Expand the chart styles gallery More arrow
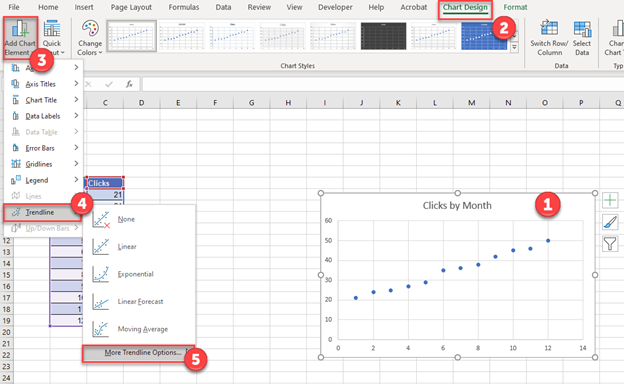 coord(515,48)
